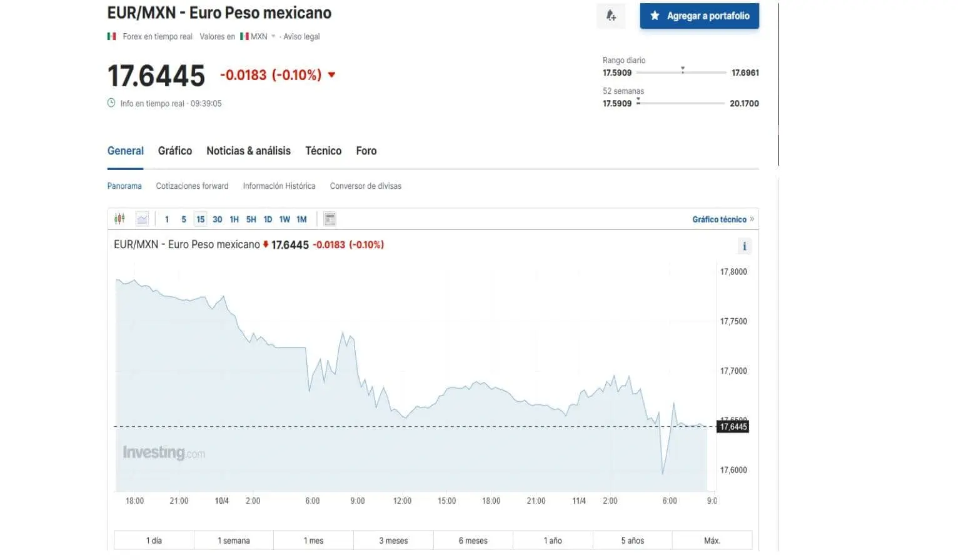
Task: Click the 17.6961 daily high value
Action: (745, 73)
